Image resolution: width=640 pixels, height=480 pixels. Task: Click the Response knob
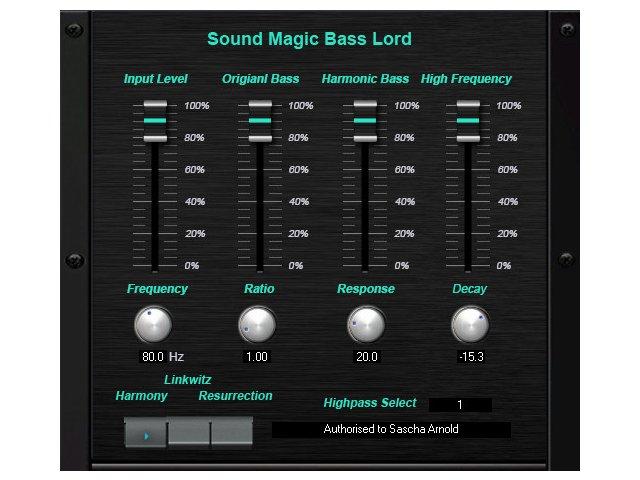366,325
